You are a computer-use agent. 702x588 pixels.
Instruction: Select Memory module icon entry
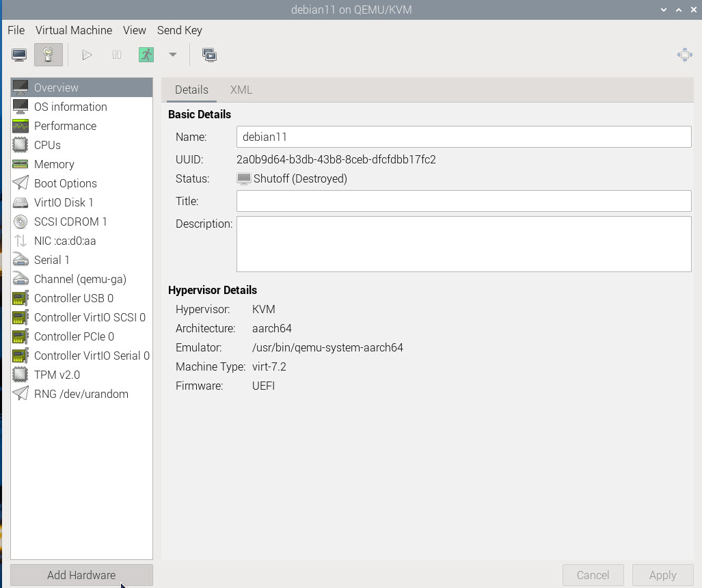coord(21,164)
